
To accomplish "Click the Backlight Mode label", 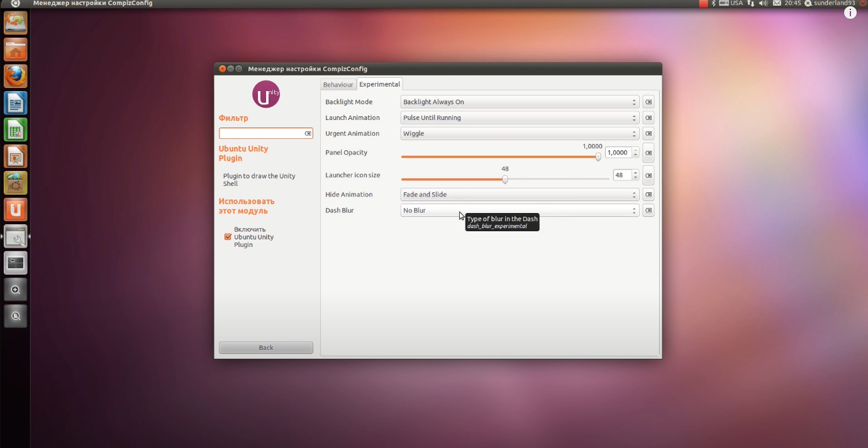I will pyautogui.click(x=348, y=102).
